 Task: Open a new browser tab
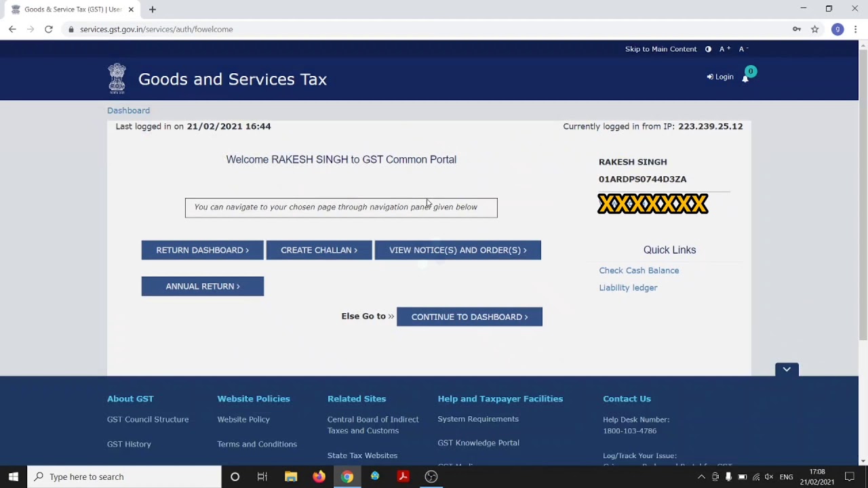[x=153, y=9]
